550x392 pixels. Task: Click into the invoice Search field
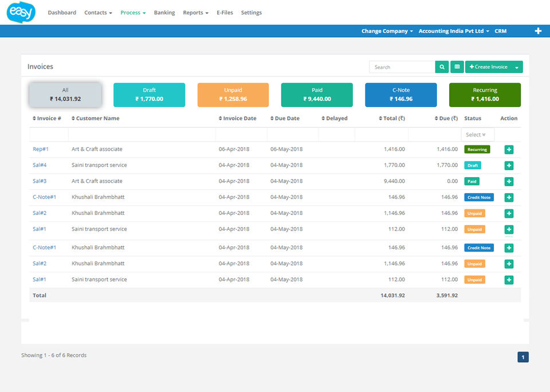tap(402, 67)
